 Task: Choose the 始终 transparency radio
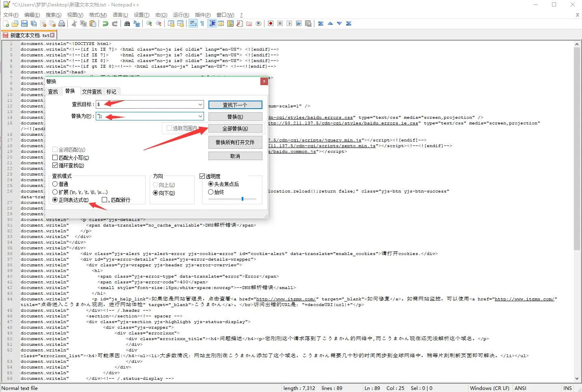click(x=210, y=192)
